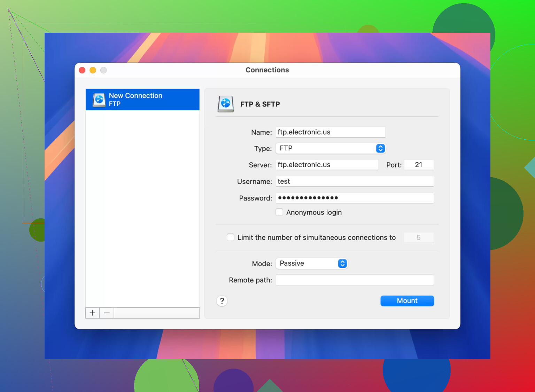Click the Password label
535x392 pixels.
point(255,198)
